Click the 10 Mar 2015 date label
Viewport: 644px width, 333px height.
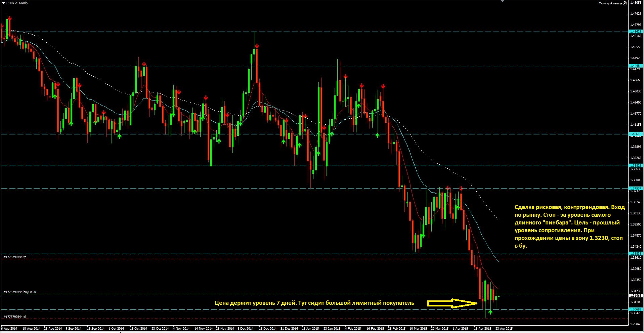[x=418, y=328]
